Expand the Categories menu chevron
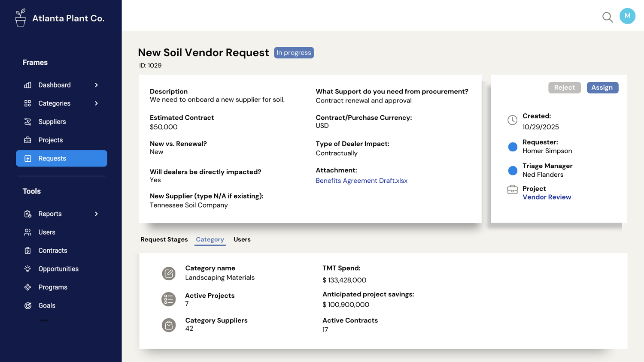644x362 pixels. pos(96,103)
